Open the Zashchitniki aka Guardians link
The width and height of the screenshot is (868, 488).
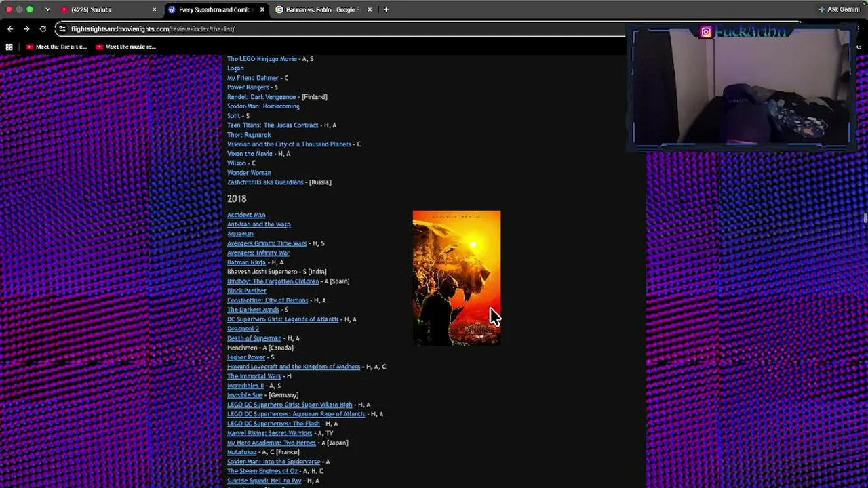tap(265, 182)
